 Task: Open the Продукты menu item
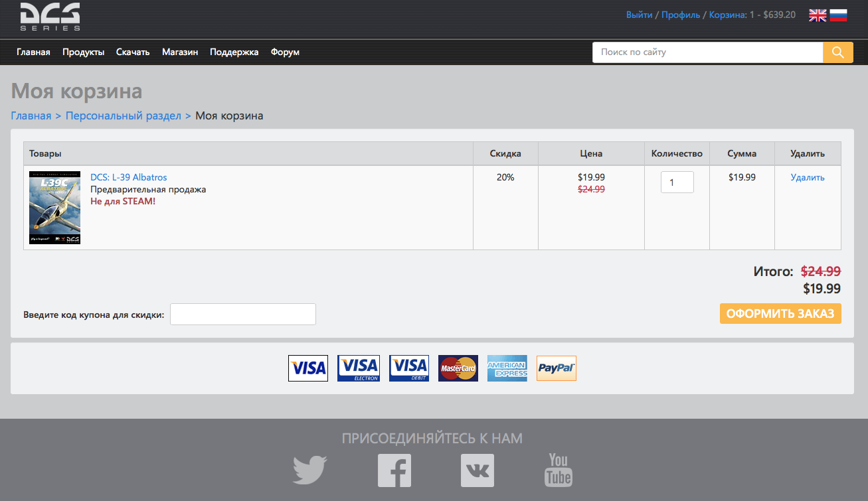[x=83, y=52]
